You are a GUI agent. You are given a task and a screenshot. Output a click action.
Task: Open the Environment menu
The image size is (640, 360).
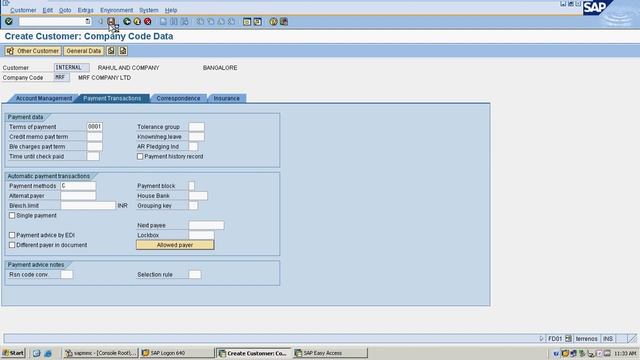[116, 10]
